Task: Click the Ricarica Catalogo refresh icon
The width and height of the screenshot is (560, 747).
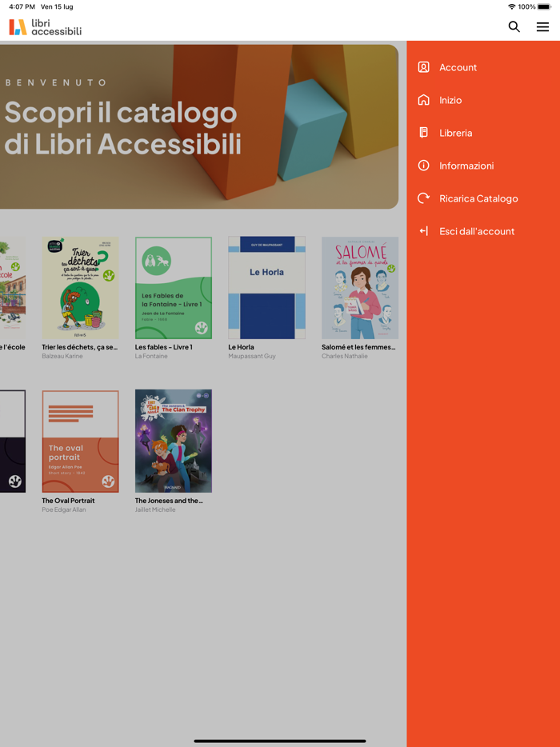Action: [423, 198]
